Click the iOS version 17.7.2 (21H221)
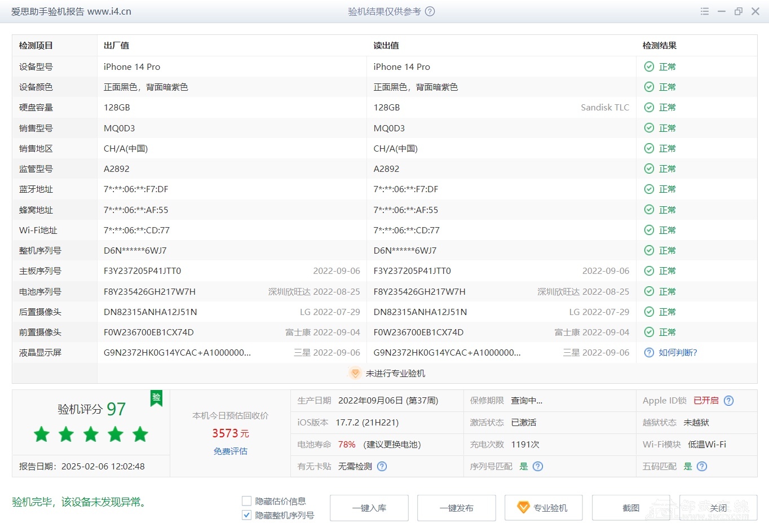Viewport: 769px width, 532px height. point(367,423)
